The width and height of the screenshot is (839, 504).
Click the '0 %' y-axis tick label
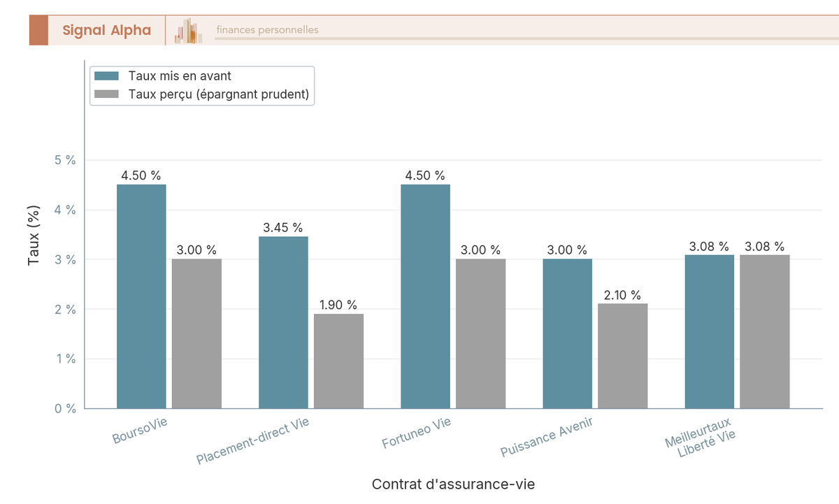point(65,408)
